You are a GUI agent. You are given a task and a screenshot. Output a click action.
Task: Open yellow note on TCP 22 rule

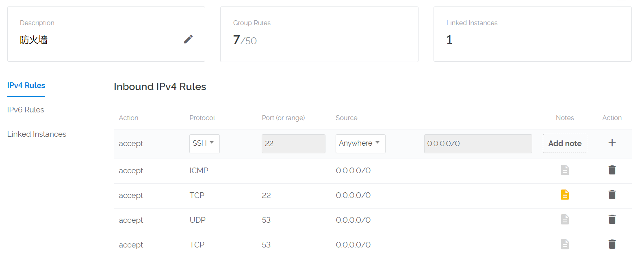pos(565,195)
